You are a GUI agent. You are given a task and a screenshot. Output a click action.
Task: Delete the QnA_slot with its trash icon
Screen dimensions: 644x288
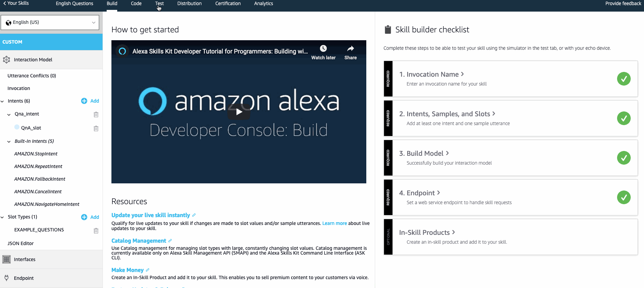[x=96, y=128]
